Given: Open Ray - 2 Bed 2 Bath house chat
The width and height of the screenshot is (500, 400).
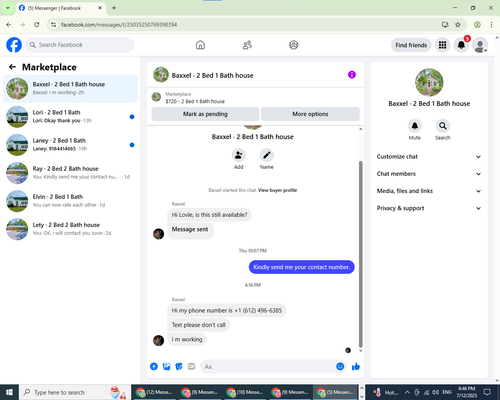Looking at the screenshot, I should pyautogui.click(x=70, y=173).
